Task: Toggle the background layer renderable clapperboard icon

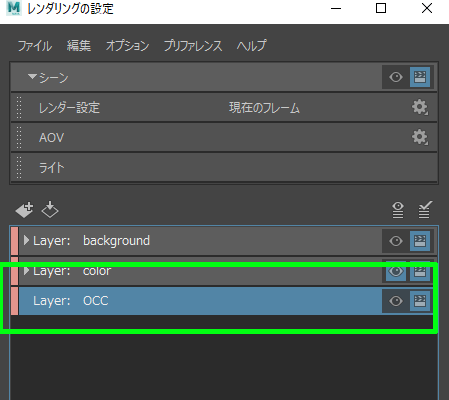Action: (x=420, y=241)
